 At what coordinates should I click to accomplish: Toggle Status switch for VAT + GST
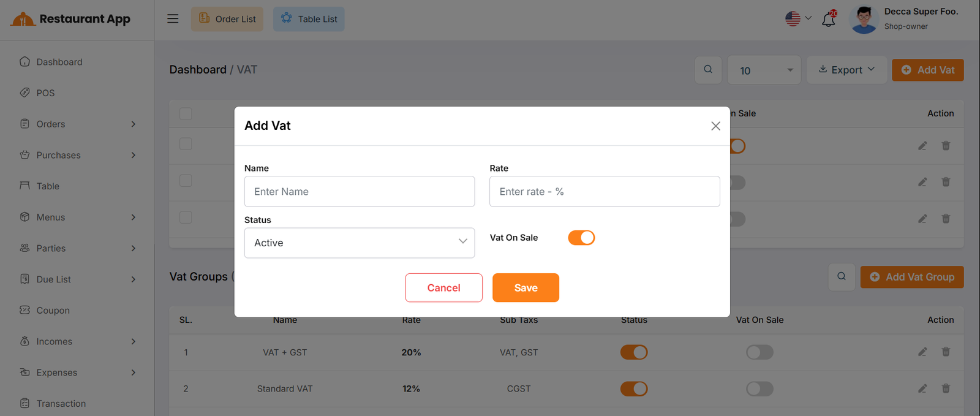tap(634, 352)
